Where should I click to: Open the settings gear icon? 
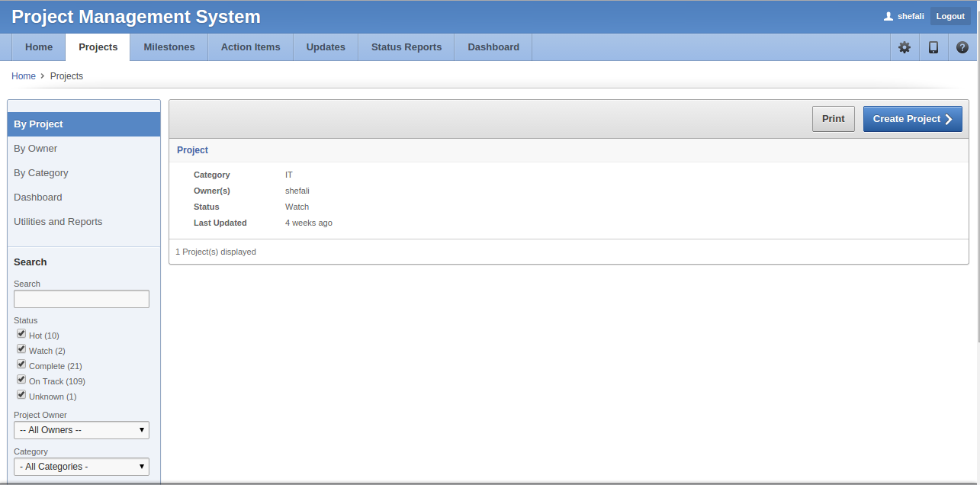pyautogui.click(x=904, y=47)
